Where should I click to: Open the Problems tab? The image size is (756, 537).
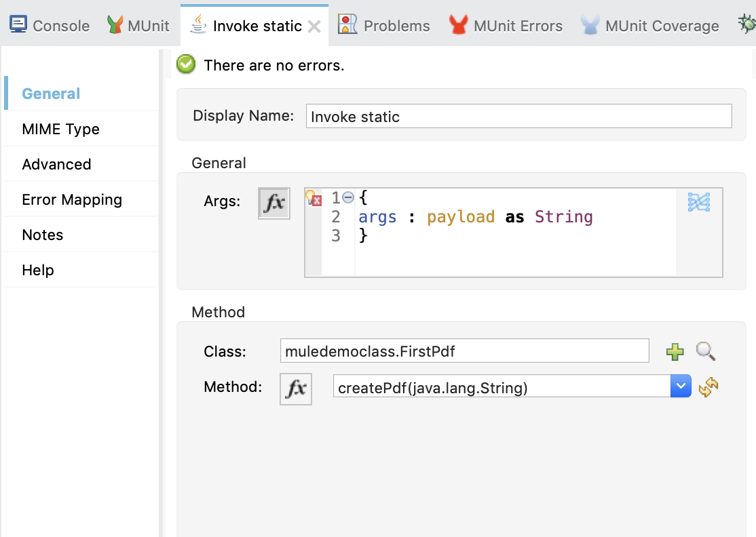tap(385, 26)
